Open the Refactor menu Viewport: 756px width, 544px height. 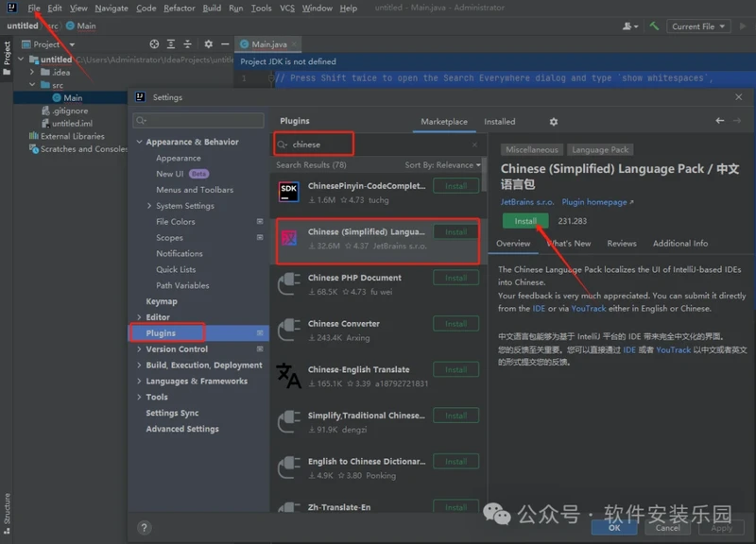(x=179, y=8)
